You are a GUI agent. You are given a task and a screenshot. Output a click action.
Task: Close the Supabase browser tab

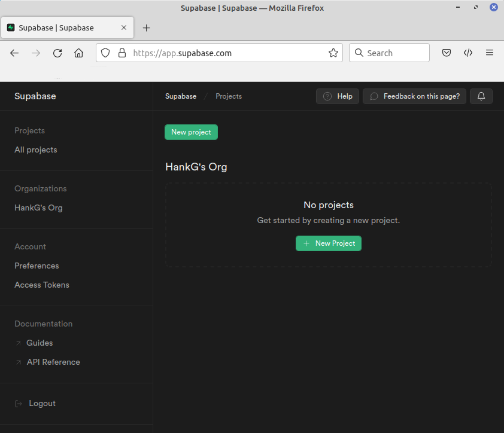coord(124,28)
